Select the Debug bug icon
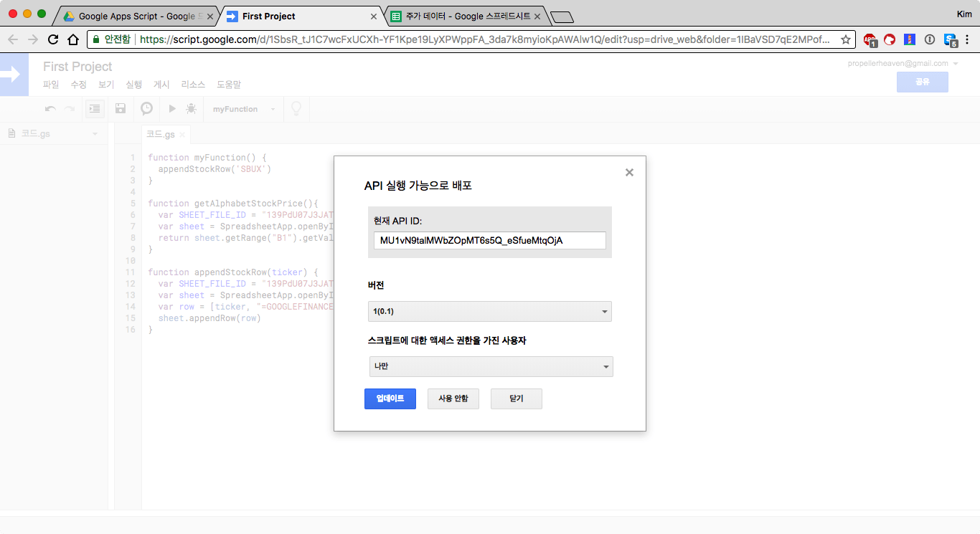This screenshot has height=534, width=980. click(x=191, y=108)
